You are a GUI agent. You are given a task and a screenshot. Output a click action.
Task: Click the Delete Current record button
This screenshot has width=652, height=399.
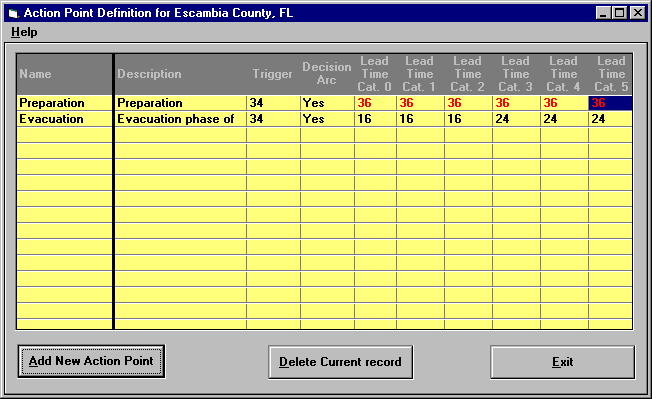341,362
